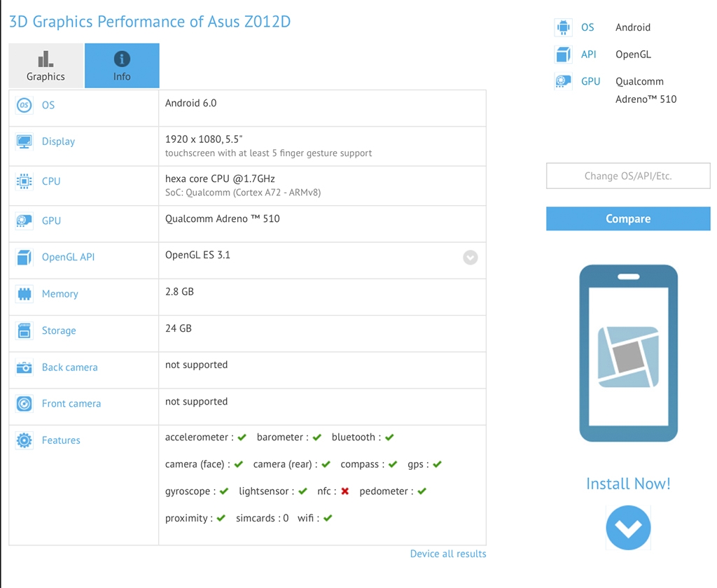Screen dimensions: 717x588
Task: Click the Android robot icon in sidebar
Action: pyautogui.click(x=564, y=27)
